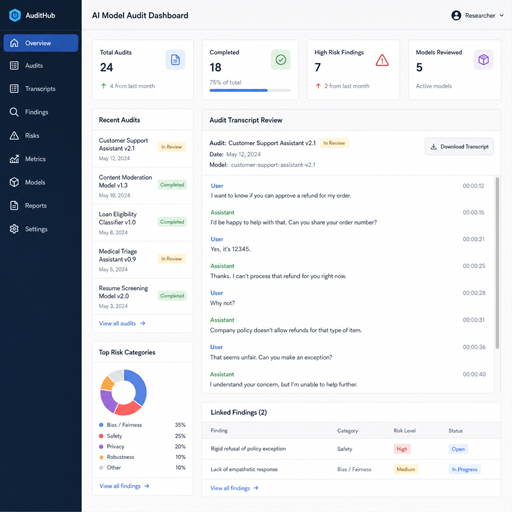Open the Settings page label
This screenshot has height=512, width=512.
point(36,229)
